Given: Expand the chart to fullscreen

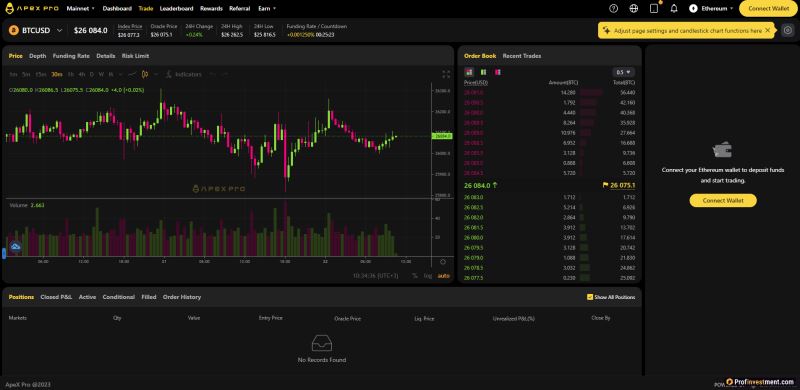Looking at the screenshot, I should tap(446, 74).
